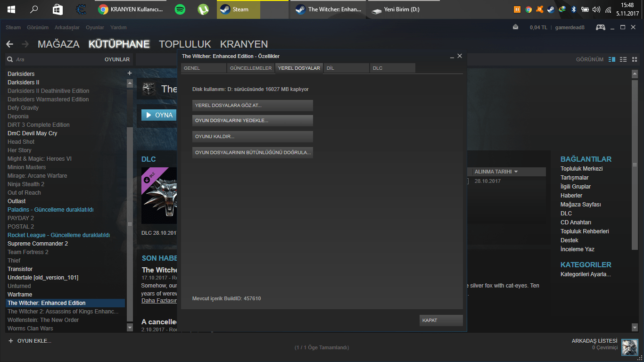The image size is (644, 362).
Task: Switch library to list view icon
Action: tap(623, 59)
